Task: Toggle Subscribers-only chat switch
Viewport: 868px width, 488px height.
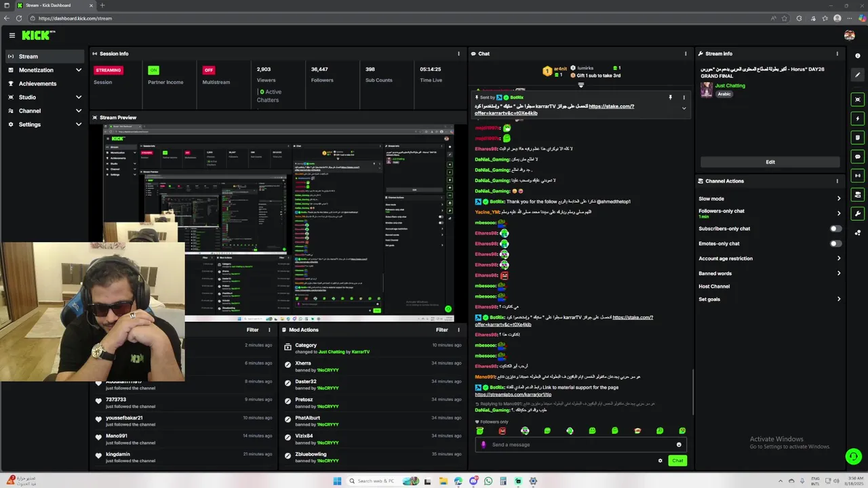Action: (x=835, y=228)
